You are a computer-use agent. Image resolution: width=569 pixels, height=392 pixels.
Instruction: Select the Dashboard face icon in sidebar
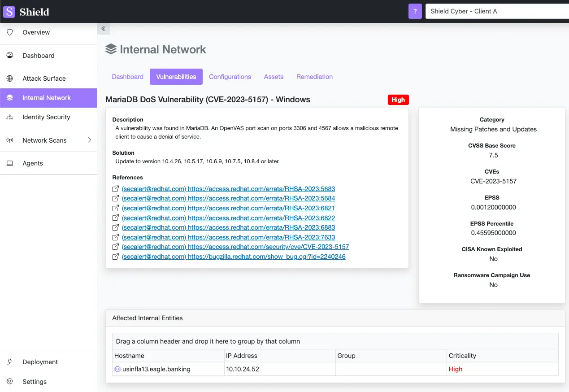pyautogui.click(x=9, y=55)
